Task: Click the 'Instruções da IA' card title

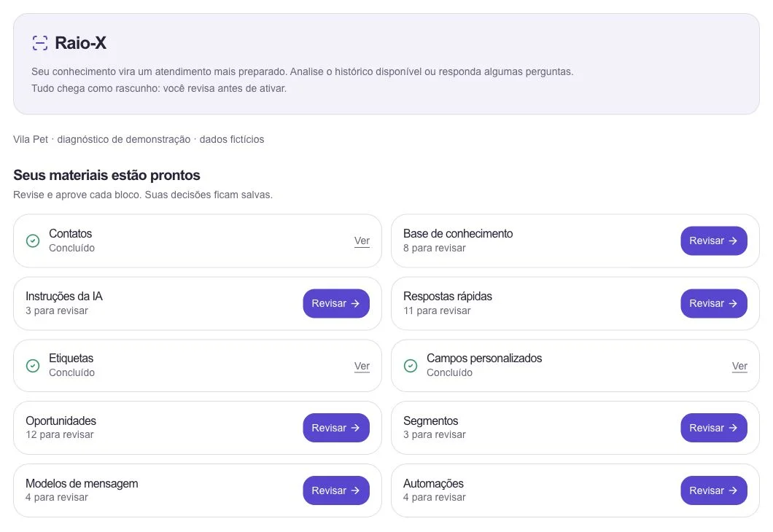Action: click(x=64, y=296)
